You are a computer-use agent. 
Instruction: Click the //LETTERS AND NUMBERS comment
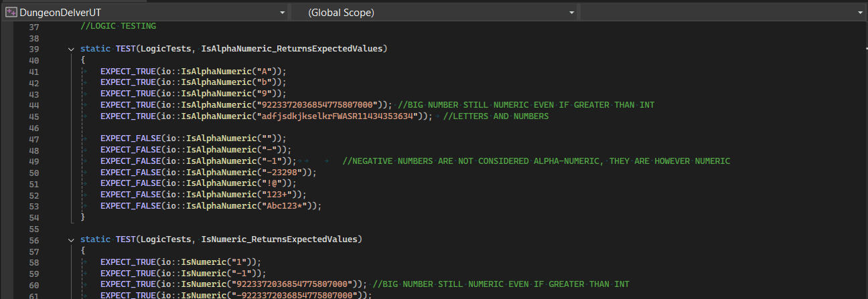tap(496, 116)
